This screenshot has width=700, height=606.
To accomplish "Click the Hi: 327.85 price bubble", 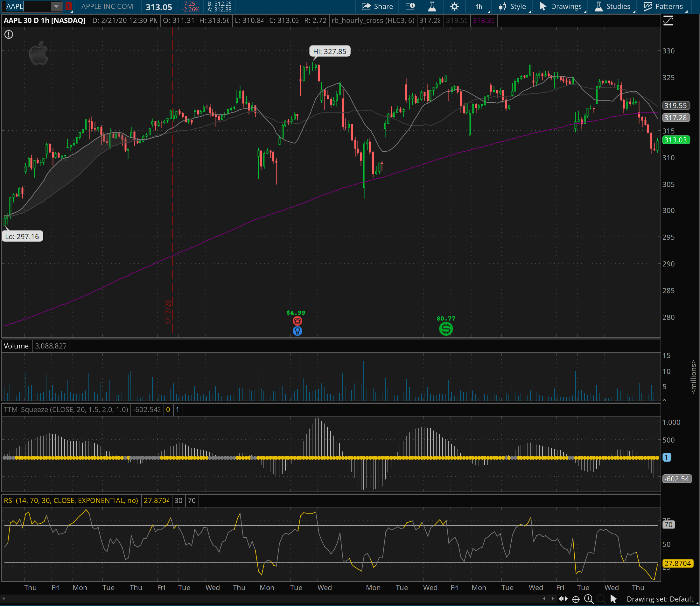I will (330, 52).
